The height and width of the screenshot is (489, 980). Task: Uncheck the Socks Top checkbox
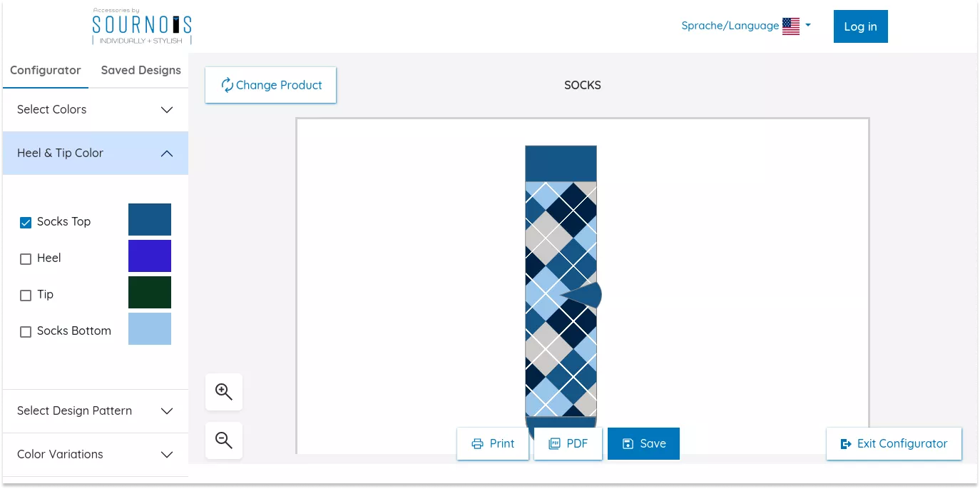(26, 223)
